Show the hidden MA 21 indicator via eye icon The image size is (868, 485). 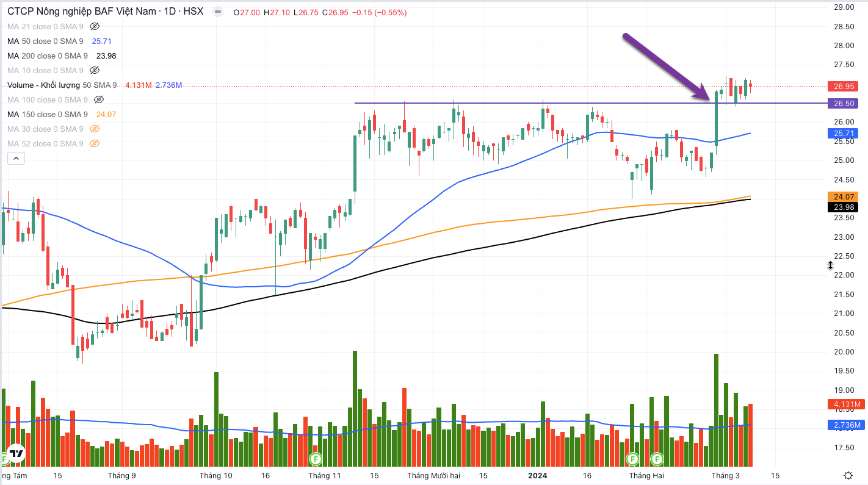coord(94,26)
